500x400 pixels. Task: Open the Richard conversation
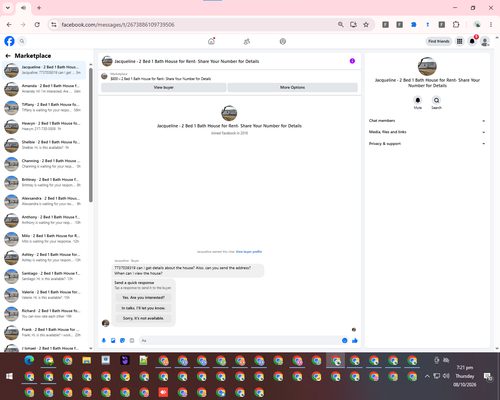point(44,313)
